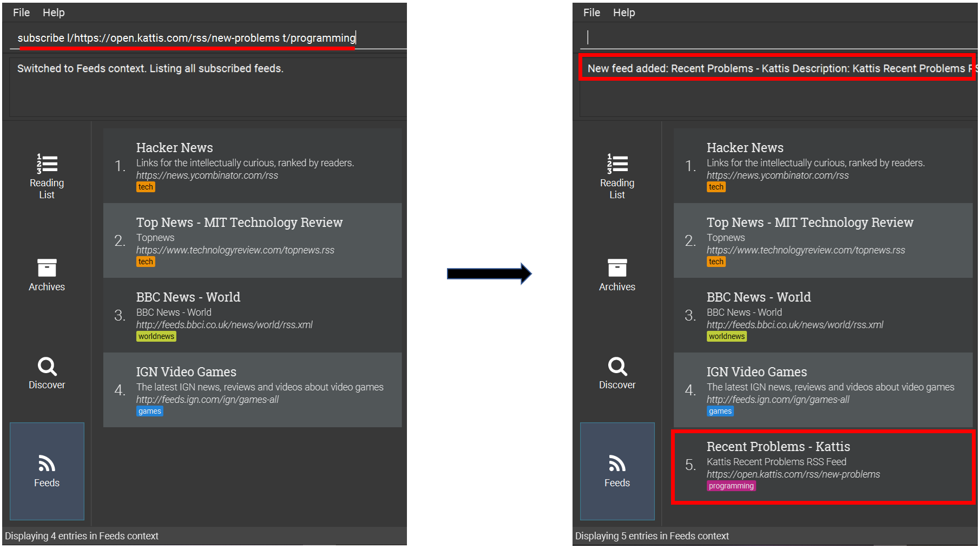Click Hacker News tech tag, right window

click(x=716, y=187)
